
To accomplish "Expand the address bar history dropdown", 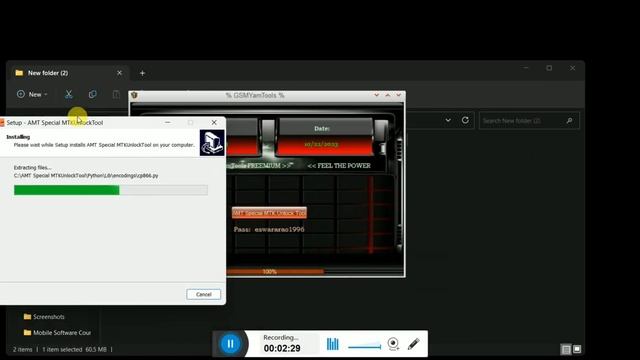I will click(448, 120).
